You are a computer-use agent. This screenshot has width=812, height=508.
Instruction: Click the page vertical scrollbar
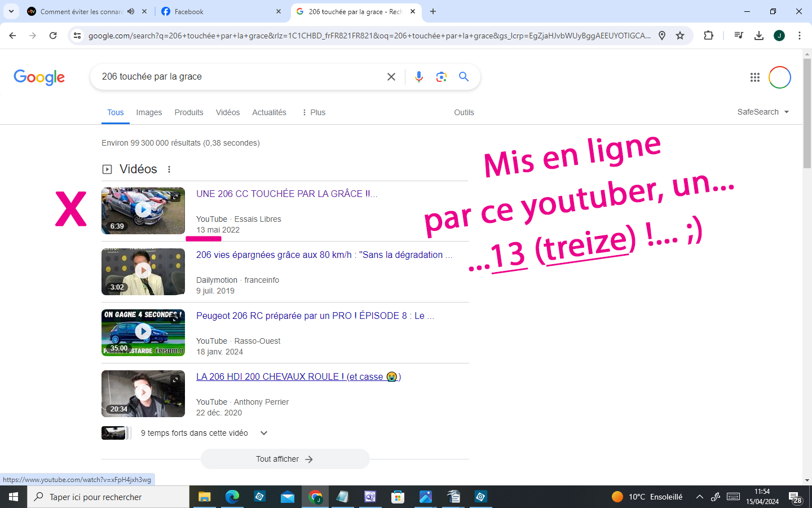point(807,113)
